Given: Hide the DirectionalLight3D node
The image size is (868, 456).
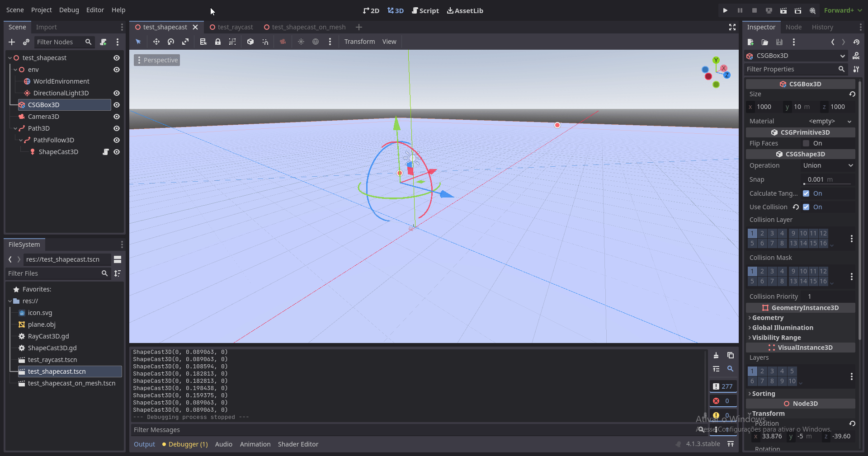Looking at the screenshot, I should 116,93.
